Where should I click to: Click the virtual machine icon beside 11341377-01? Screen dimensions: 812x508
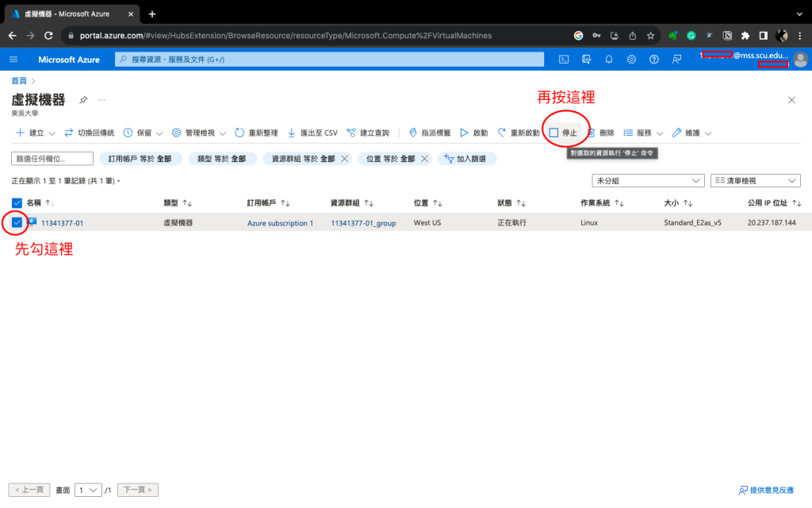pos(32,222)
